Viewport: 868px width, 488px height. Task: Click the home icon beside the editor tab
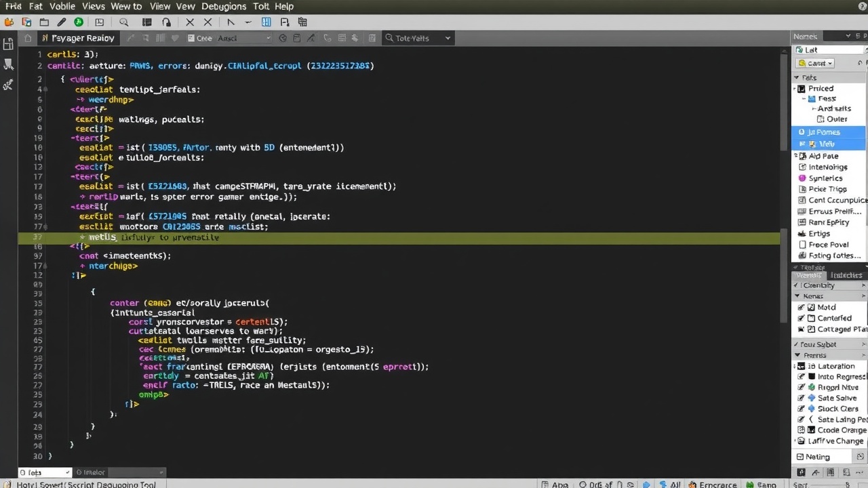point(28,39)
